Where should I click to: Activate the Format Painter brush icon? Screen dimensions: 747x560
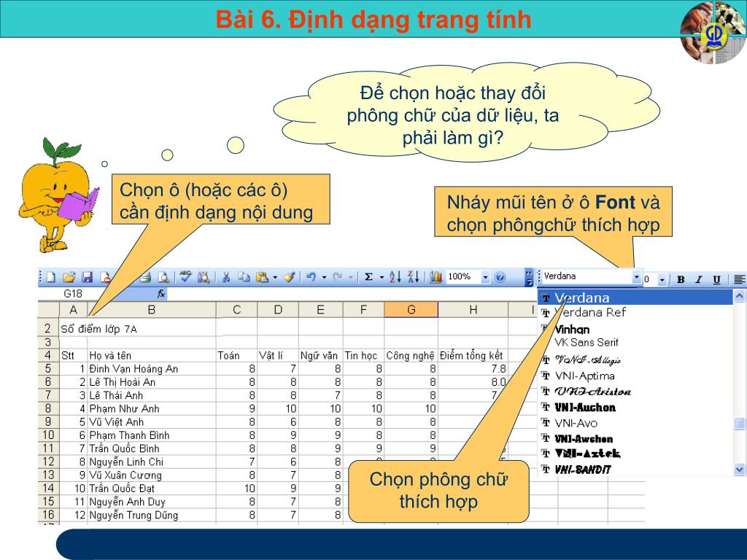(290, 277)
